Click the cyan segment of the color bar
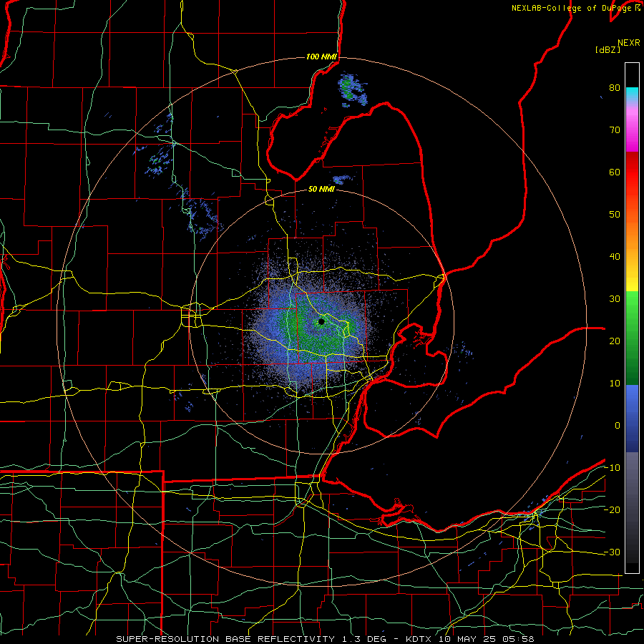Screen dimensions: 644x644 [x=632, y=94]
